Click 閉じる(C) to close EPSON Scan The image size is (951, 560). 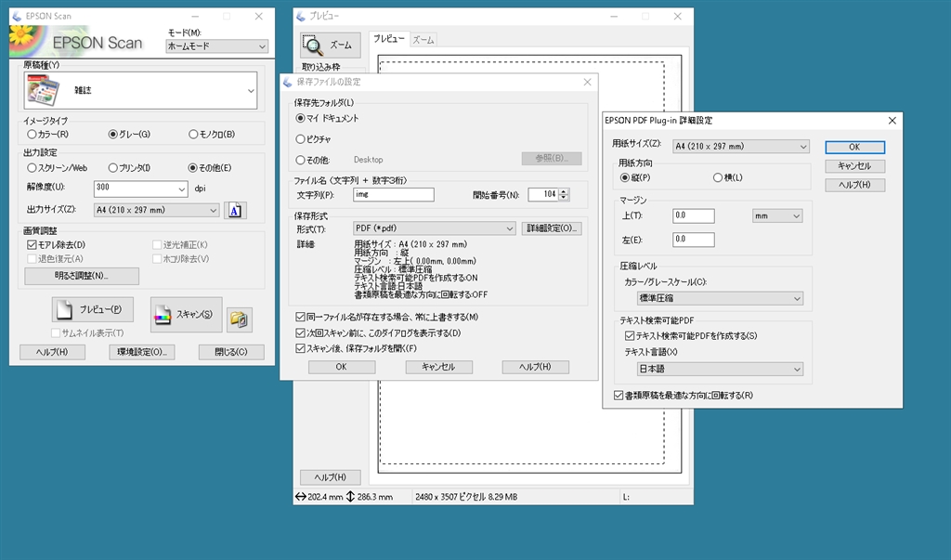tap(231, 352)
